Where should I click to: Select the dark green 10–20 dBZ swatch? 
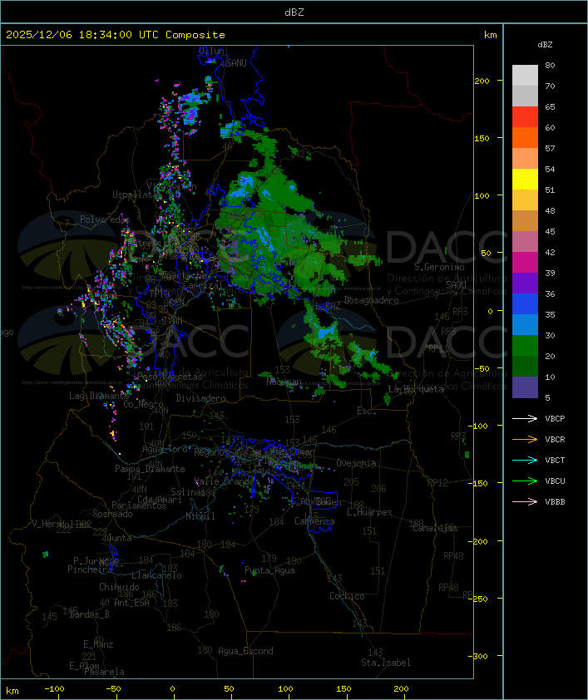[525, 366]
